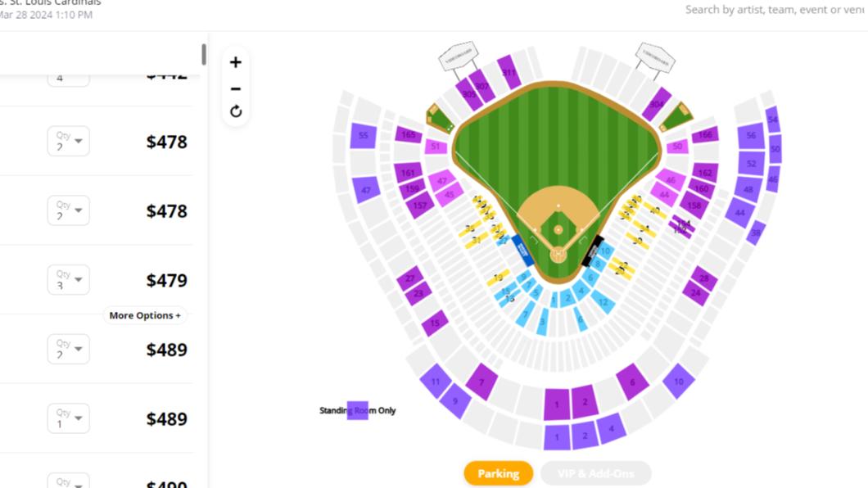Select section 166 on the map
The width and height of the screenshot is (868, 488).
click(x=705, y=135)
